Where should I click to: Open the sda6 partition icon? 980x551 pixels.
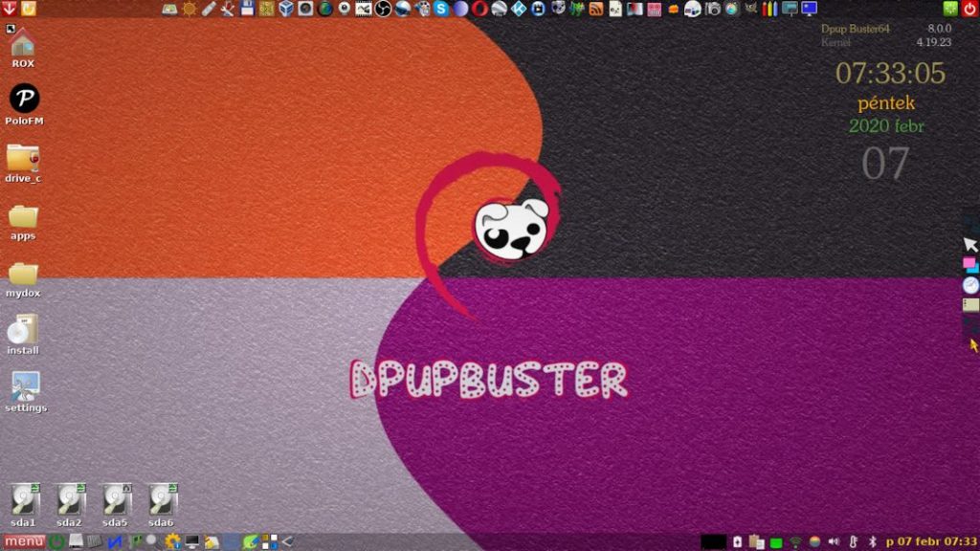[x=161, y=500]
